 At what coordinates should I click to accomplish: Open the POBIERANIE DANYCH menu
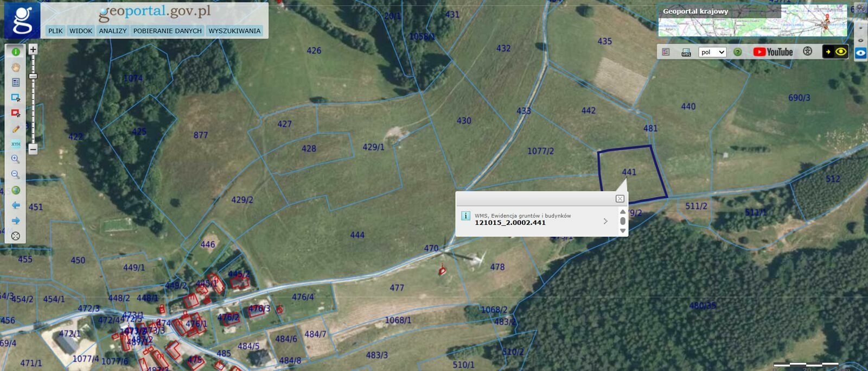click(168, 31)
